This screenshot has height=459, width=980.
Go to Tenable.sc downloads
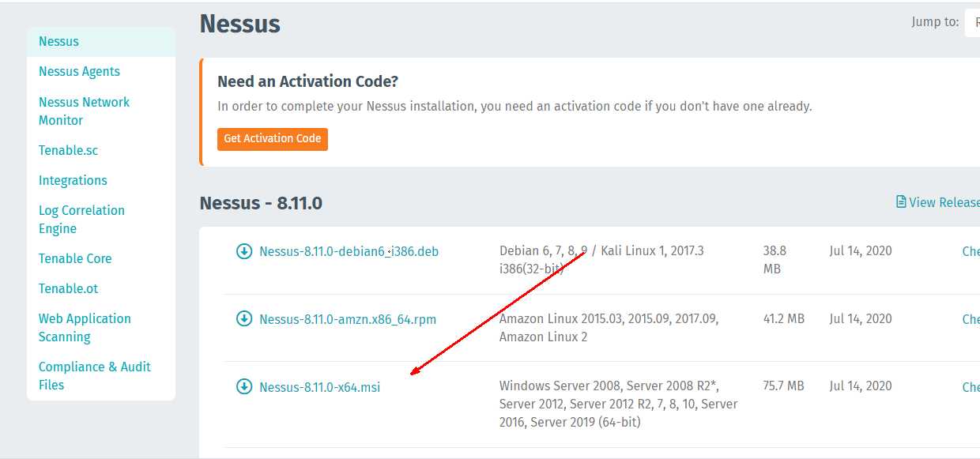click(69, 150)
